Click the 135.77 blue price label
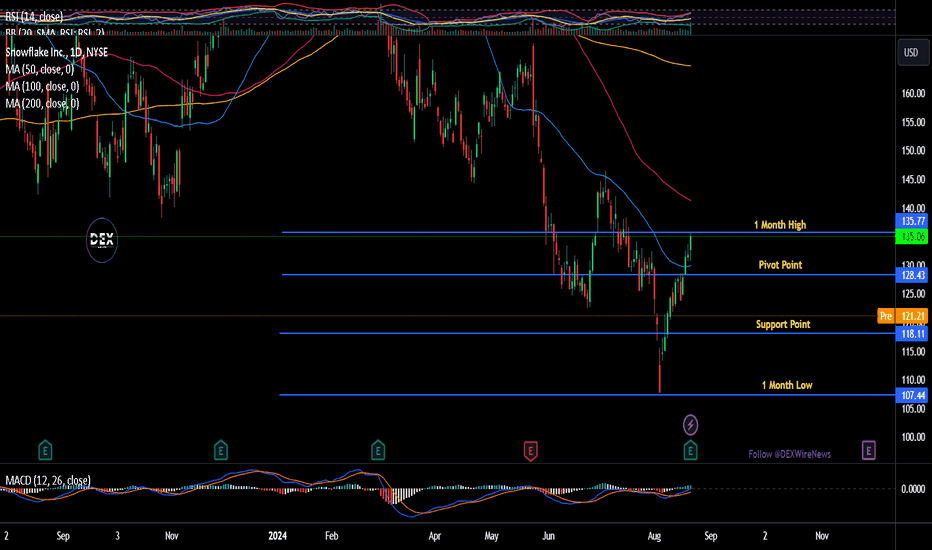 tap(911, 221)
